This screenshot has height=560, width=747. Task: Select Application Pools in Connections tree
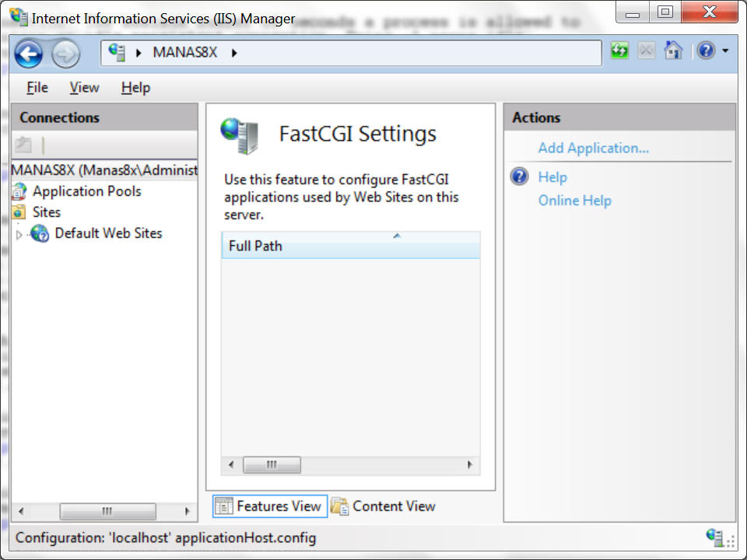tap(86, 191)
